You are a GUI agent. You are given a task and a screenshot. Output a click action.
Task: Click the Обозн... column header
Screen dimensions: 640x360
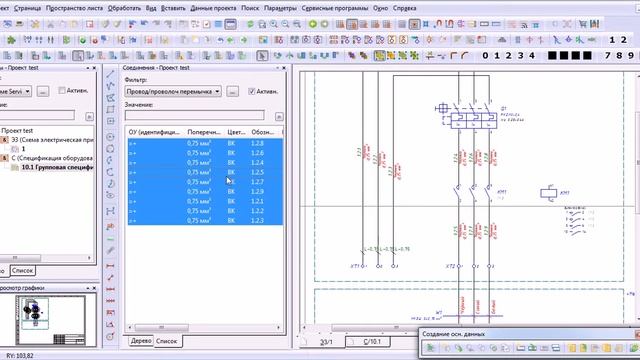pyautogui.click(x=262, y=132)
